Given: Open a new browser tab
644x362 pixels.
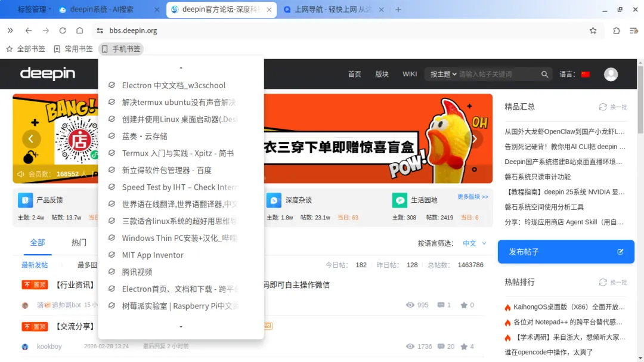Looking at the screenshot, I should point(398,10).
